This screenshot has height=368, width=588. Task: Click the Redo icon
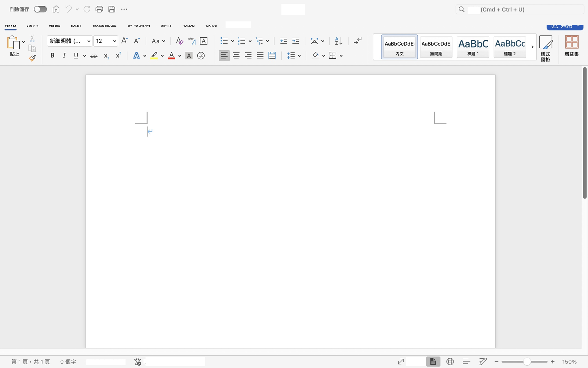pos(87,9)
